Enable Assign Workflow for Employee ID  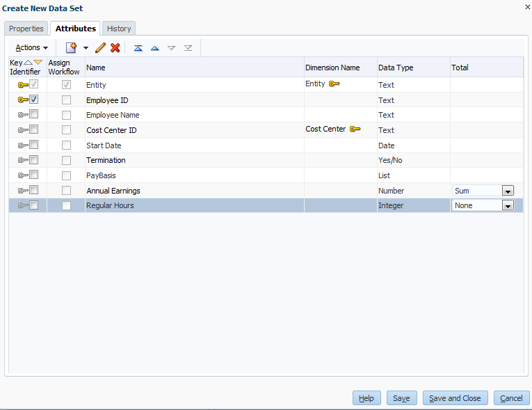[x=67, y=100]
